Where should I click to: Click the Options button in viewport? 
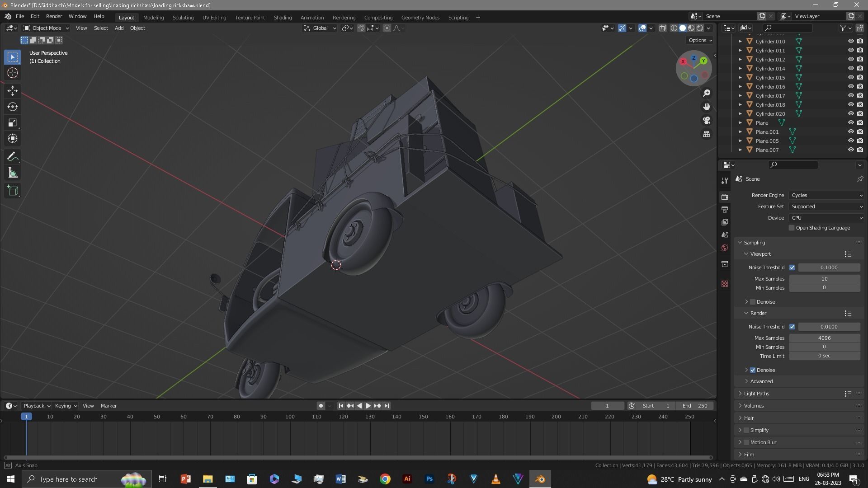click(x=700, y=40)
